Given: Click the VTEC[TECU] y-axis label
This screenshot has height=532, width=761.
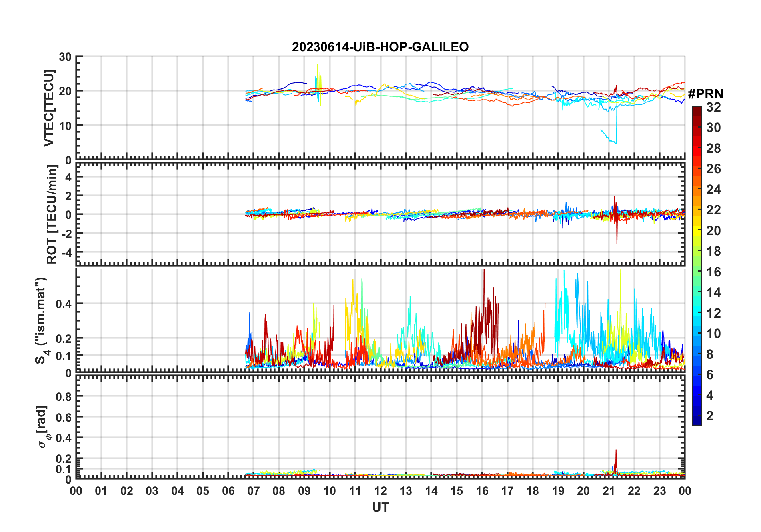Looking at the screenshot, I should 49,108.
